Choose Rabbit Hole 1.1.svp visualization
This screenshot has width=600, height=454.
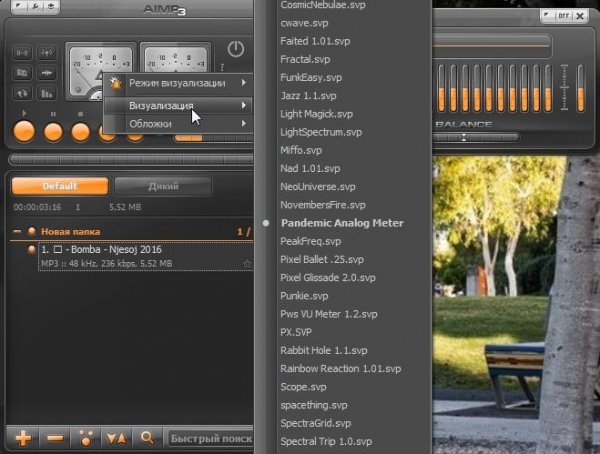pos(323,350)
